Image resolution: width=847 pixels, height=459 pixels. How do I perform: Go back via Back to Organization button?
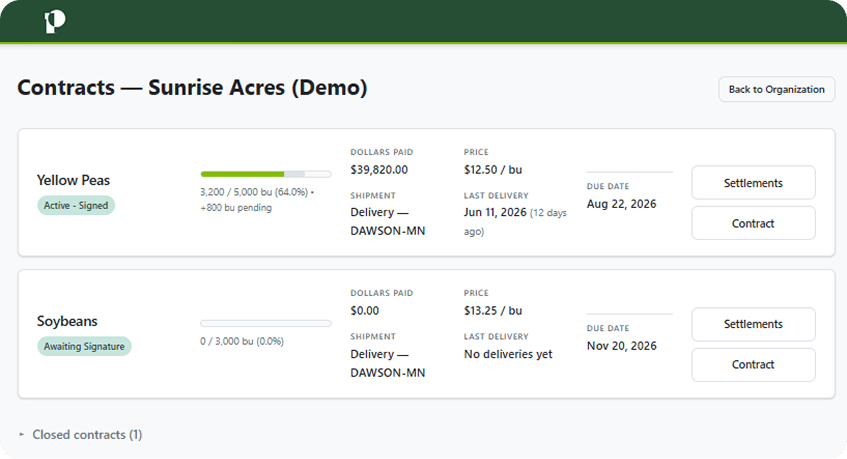pos(776,89)
